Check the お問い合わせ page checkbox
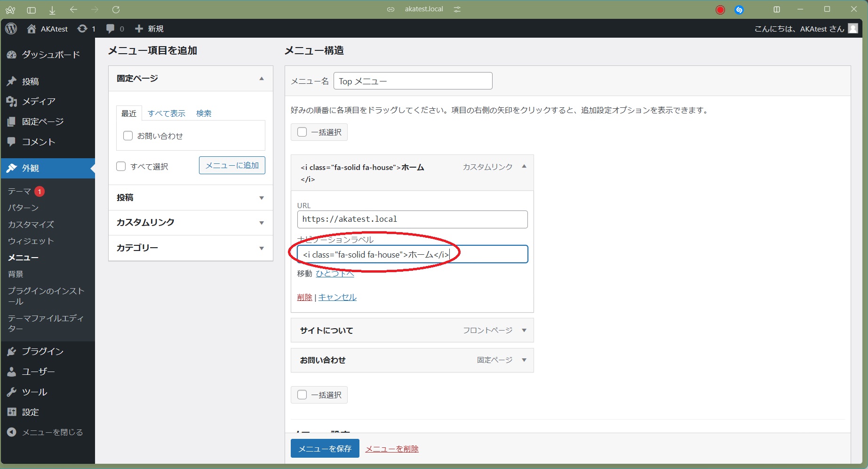Screen dimensions: 868x469 point(128,136)
